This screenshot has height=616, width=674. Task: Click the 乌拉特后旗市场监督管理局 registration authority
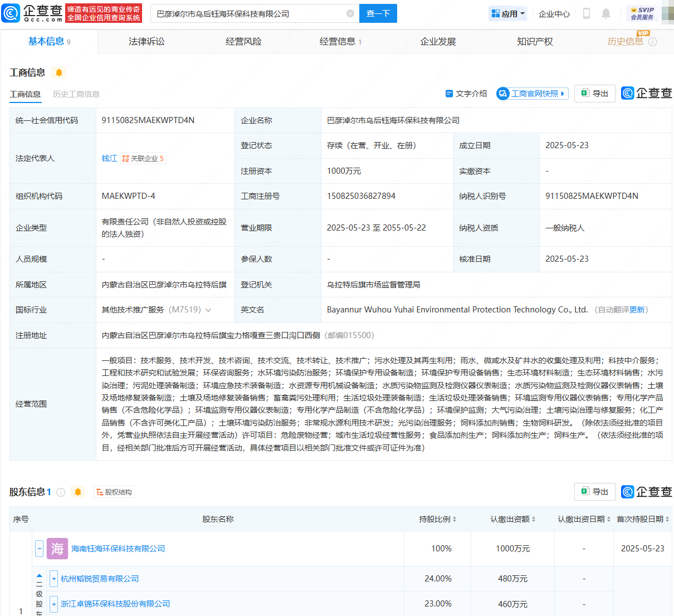point(373,285)
